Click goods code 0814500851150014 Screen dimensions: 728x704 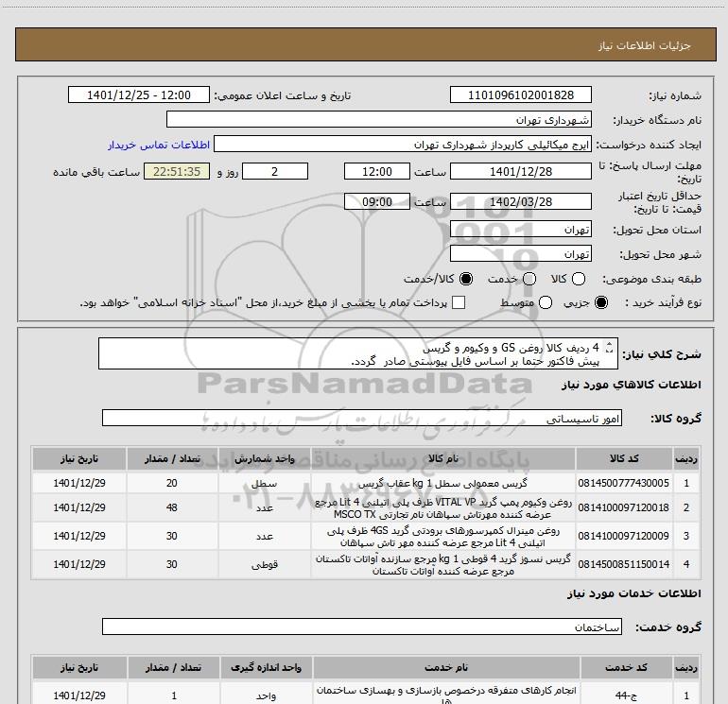point(624,564)
